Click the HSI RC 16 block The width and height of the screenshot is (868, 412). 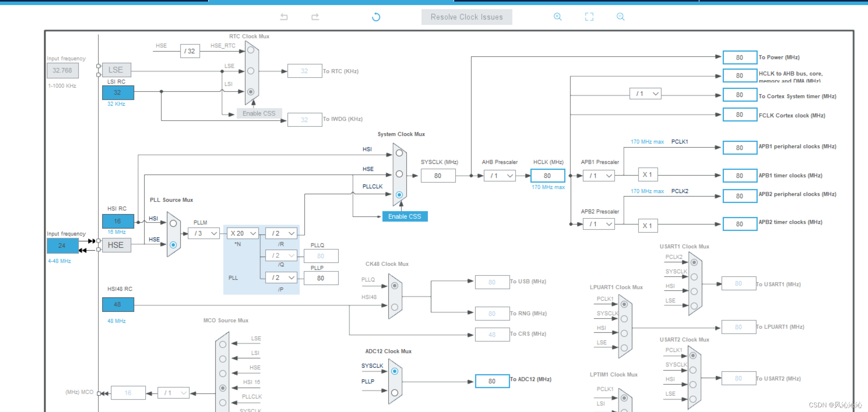118,221
